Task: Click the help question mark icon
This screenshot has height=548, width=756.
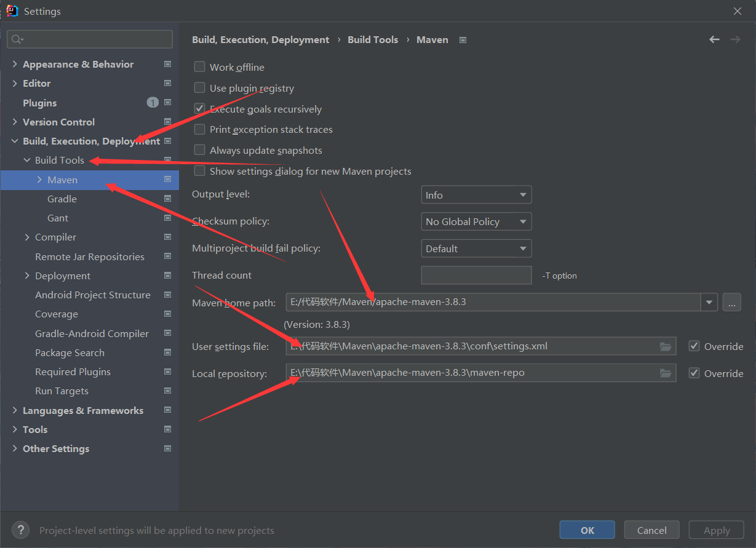Action: 20,530
